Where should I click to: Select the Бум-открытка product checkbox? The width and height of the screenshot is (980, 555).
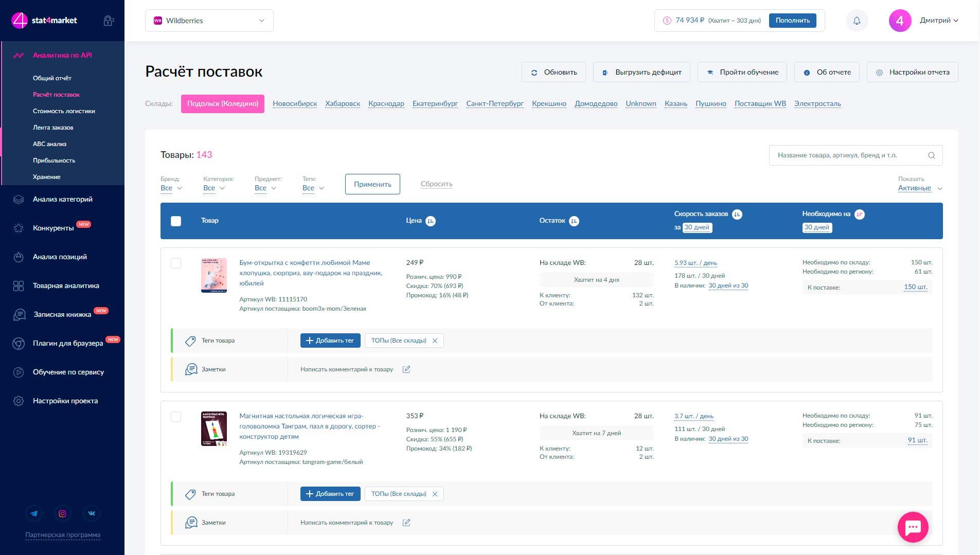pos(176,263)
